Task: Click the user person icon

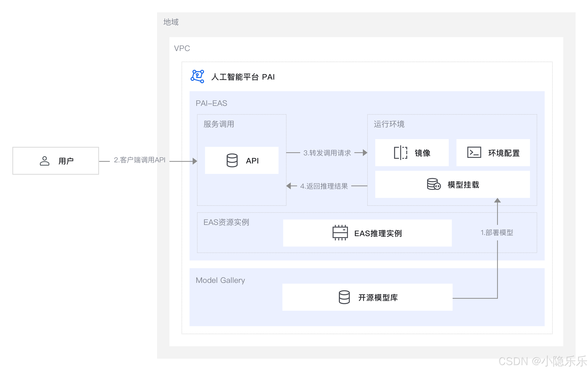Action: click(x=44, y=161)
